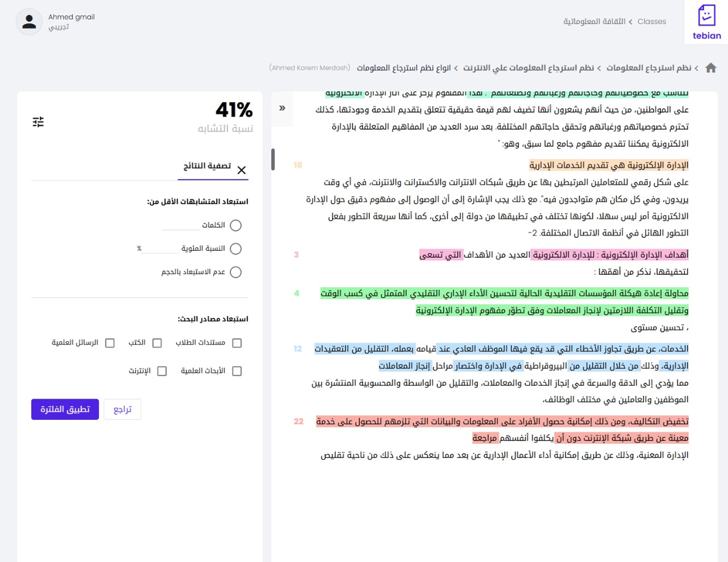
Task: Open نظم استرجاع المعلومة علي الانترنت breadcrumb
Action: (x=528, y=68)
